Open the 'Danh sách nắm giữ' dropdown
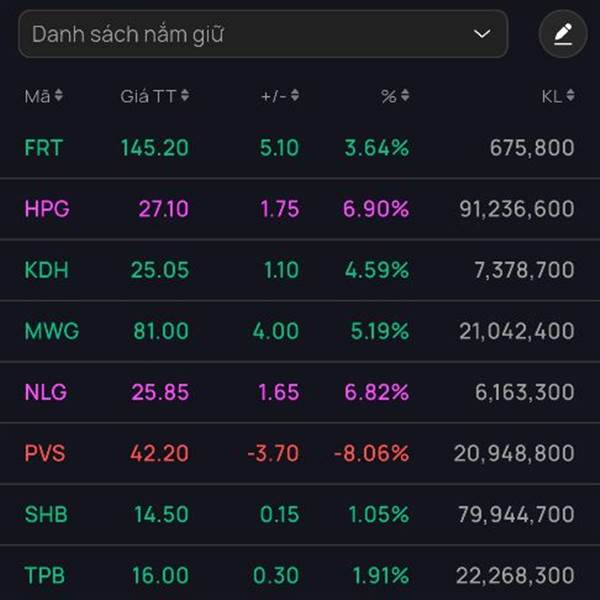This screenshot has height=600, width=600. (x=263, y=35)
